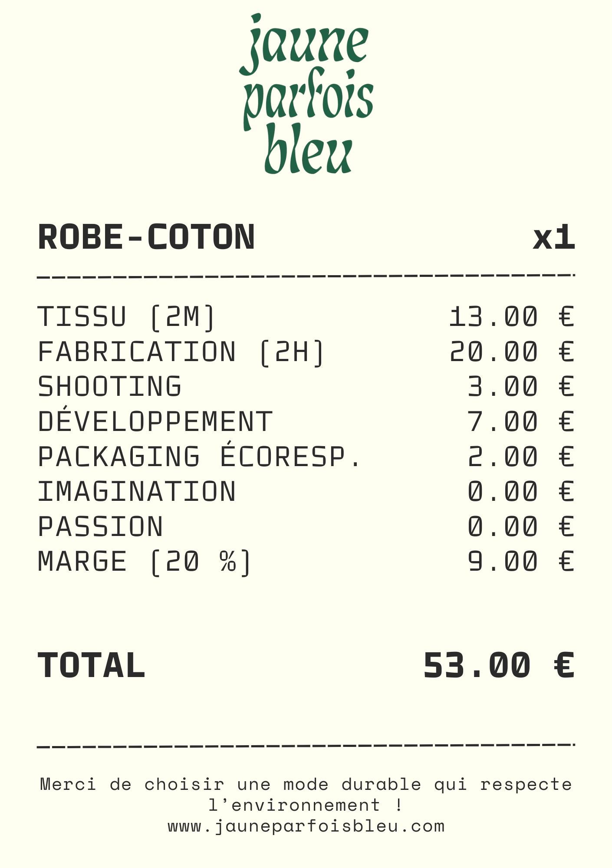Click the 9.00 € marge price

click(x=520, y=562)
